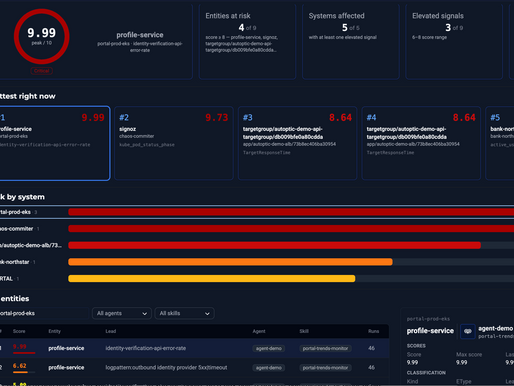The height and width of the screenshot is (386, 514).
Task: Open the Elevated signals card
Action: click(x=454, y=41)
